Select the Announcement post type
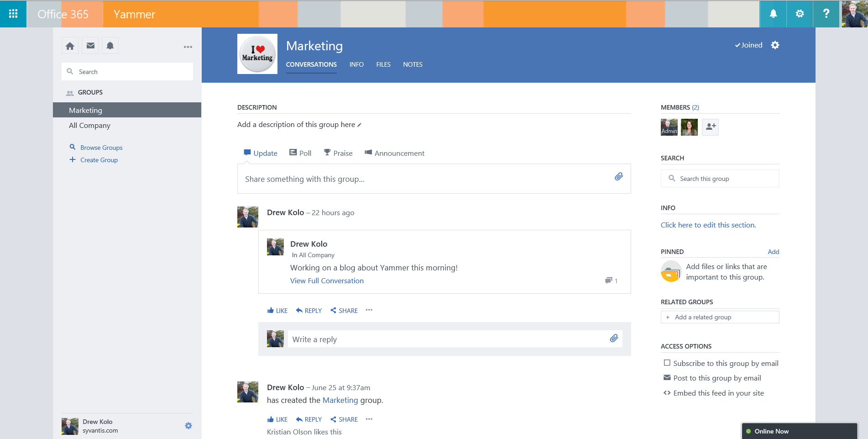The image size is (868, 439). 394,153
